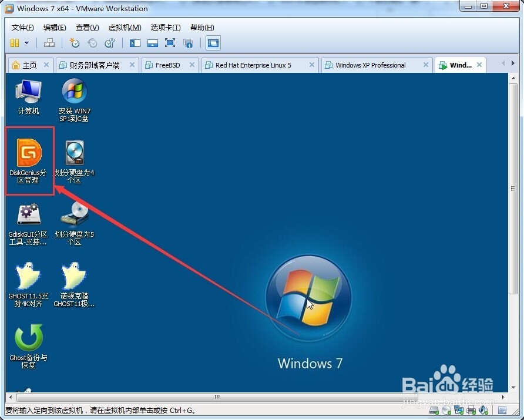
Task: Click Send Ctrl+Alt+Del toolbar icon
Action: tap(49, 43)
